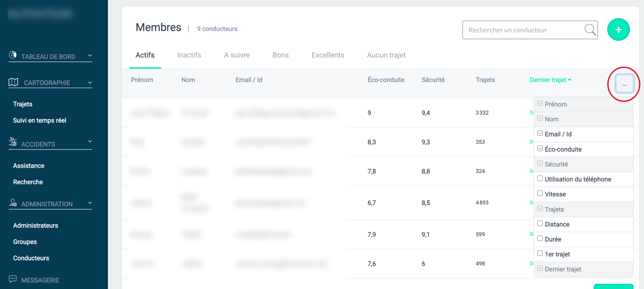Collapse the Cartographie section chevron
Screen dimensions: 644x289
[x=90, y=82]
